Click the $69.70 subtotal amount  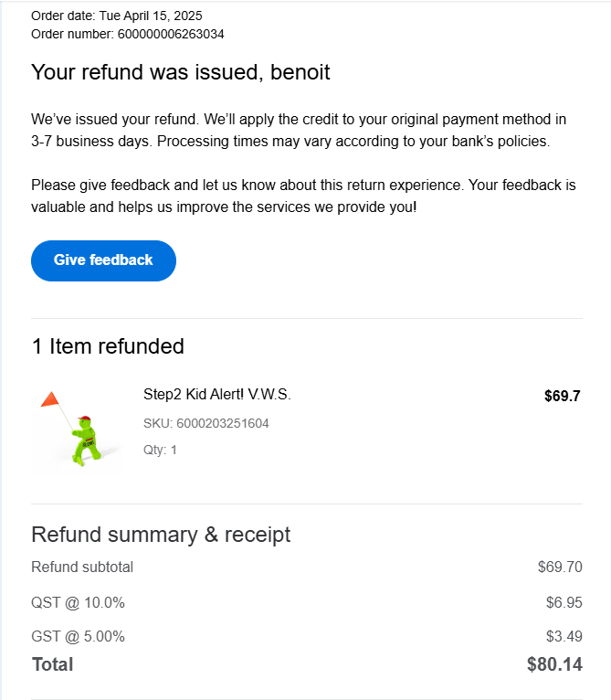click(x=560, y=567)
